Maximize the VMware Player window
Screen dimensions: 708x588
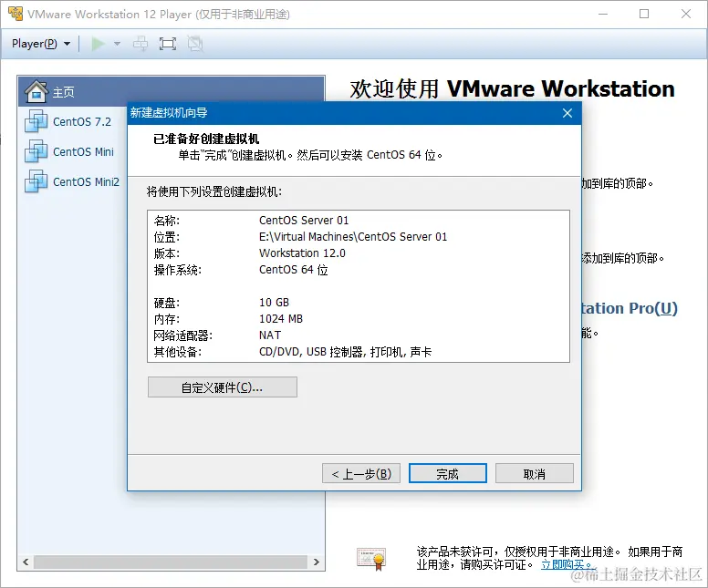click(644, 14)
